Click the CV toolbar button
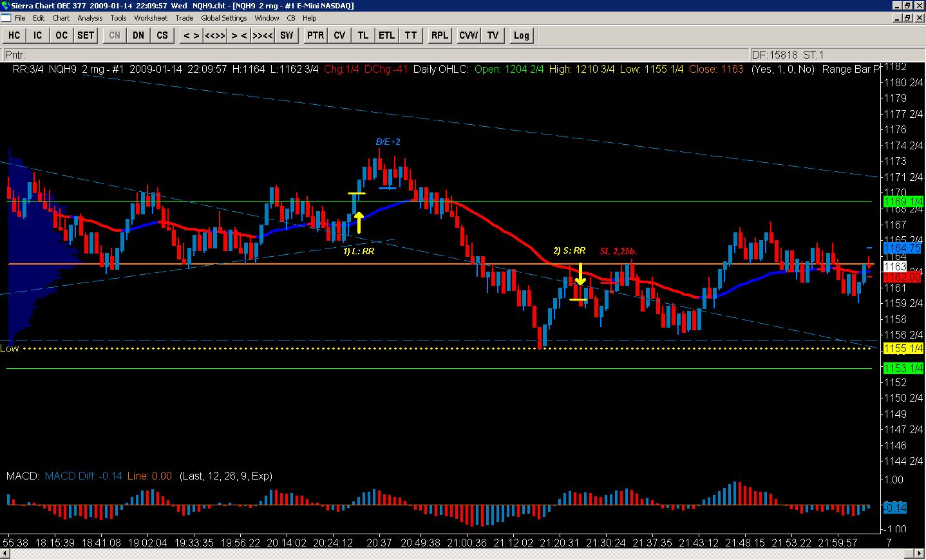Image resolution: width=926 pixels, height=560 pixels. tap(339, 35)
